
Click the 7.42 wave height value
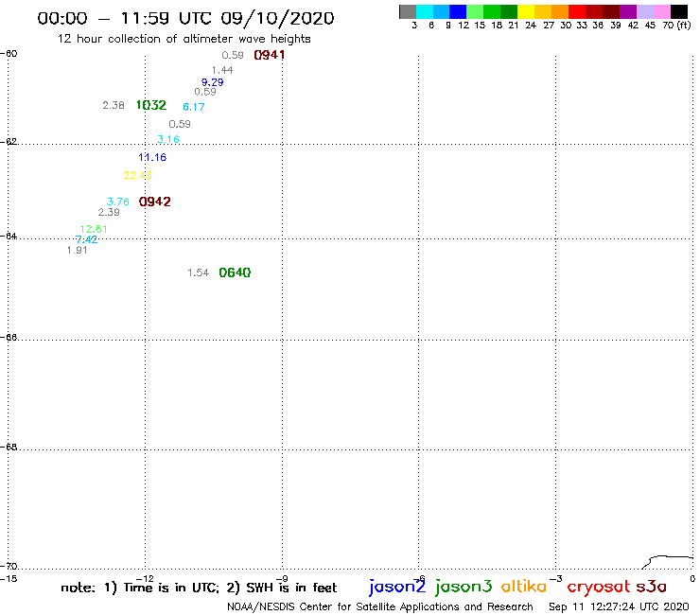[87, 239]
